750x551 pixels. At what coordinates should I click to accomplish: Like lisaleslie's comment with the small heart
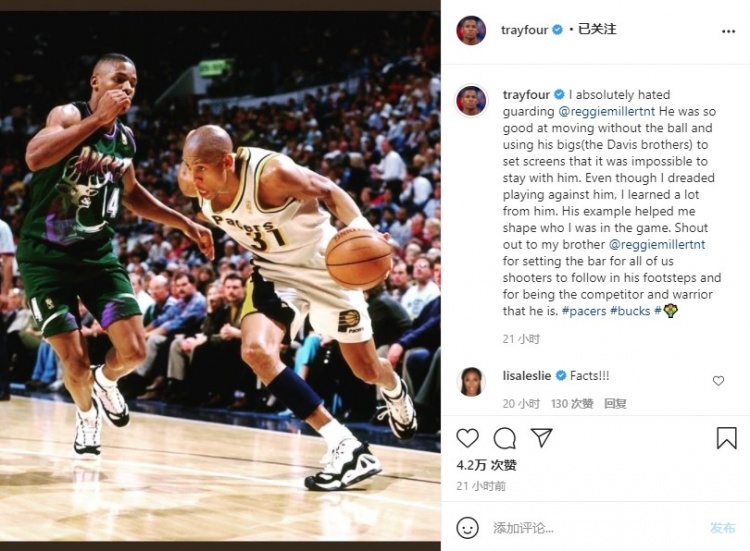[718, 381]
